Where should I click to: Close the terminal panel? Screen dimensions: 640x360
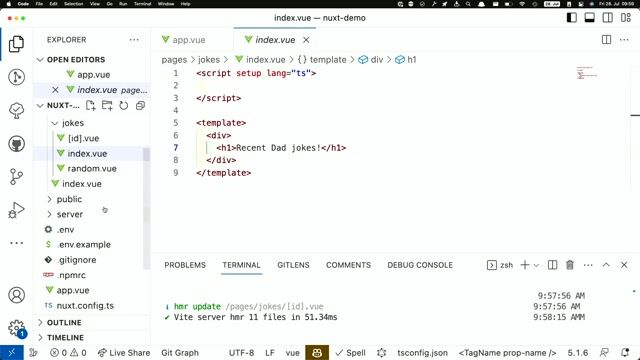[624, 265]
